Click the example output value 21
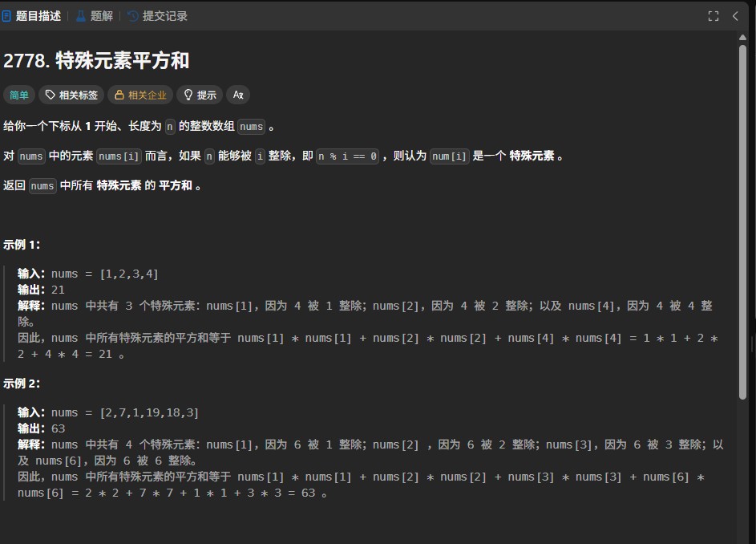Screen dimensions: 756x544 (58, 290)
